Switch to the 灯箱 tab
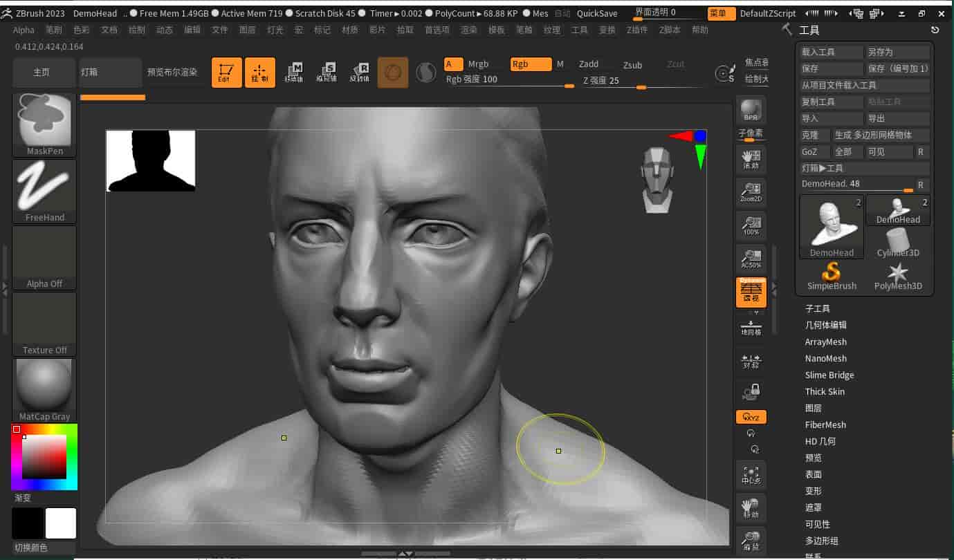954x560 pixels. 109,71
